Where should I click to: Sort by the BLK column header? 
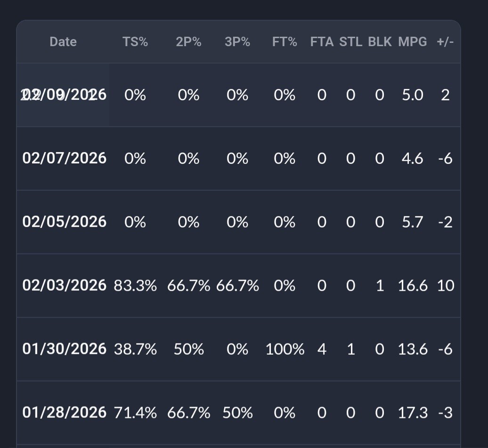click(380, 42)
